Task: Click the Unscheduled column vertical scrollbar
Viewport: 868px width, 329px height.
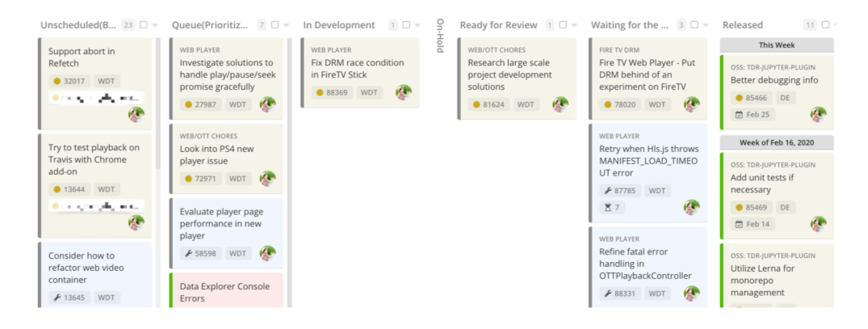Action: point(157,103)
